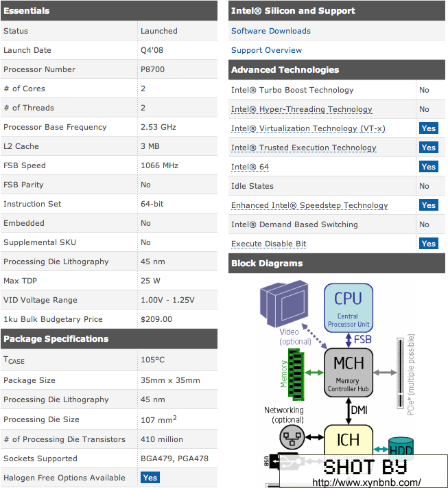
Task: Click the video monitor icon in diagram
Action: [x=284, y=303]
